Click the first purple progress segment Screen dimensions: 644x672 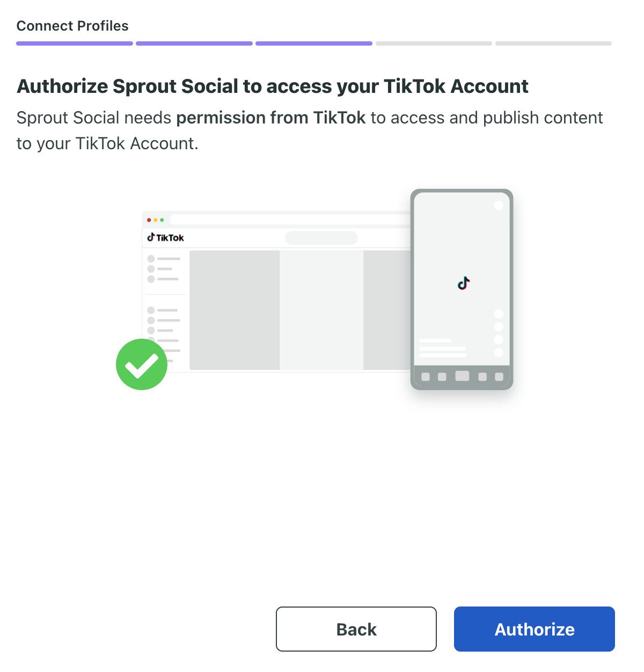(74, 43)
